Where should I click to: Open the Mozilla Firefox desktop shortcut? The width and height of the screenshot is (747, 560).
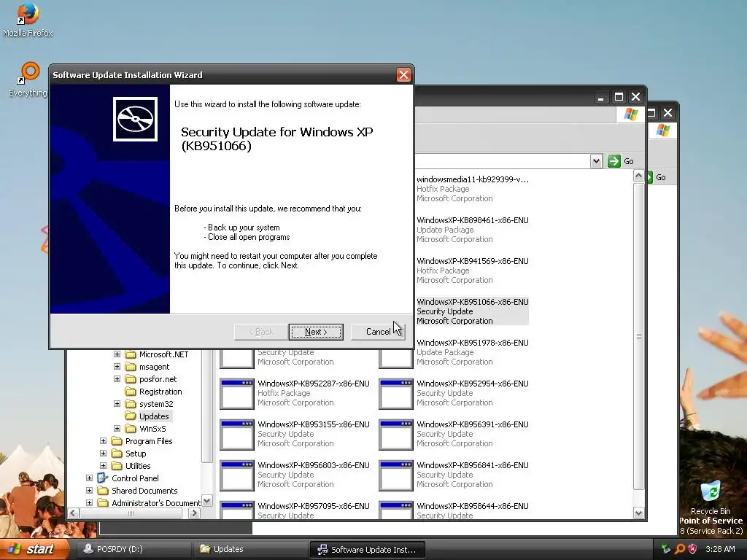pos(28,20)
